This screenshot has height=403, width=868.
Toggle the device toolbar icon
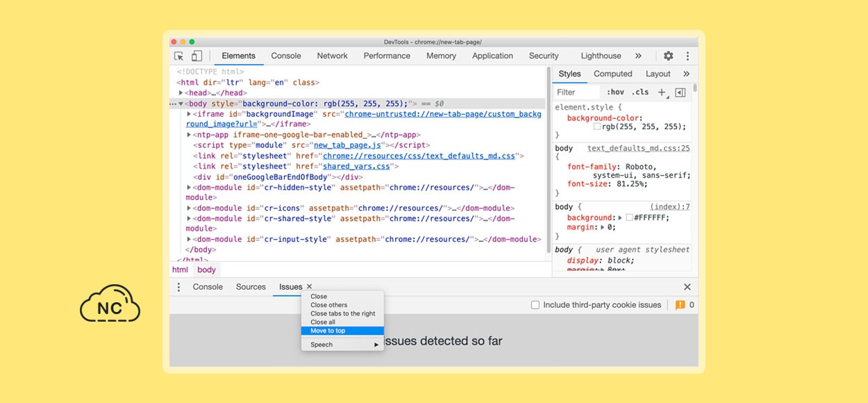(197, 56)
